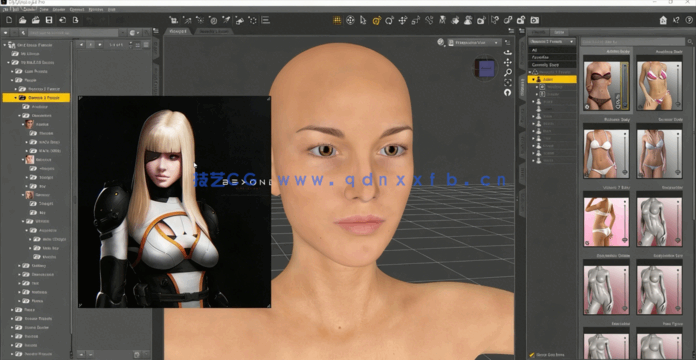The width and height of the screenshot is (696, 360).
Task: Click the Export icon in the toolbar
Action: pos(76,20)
